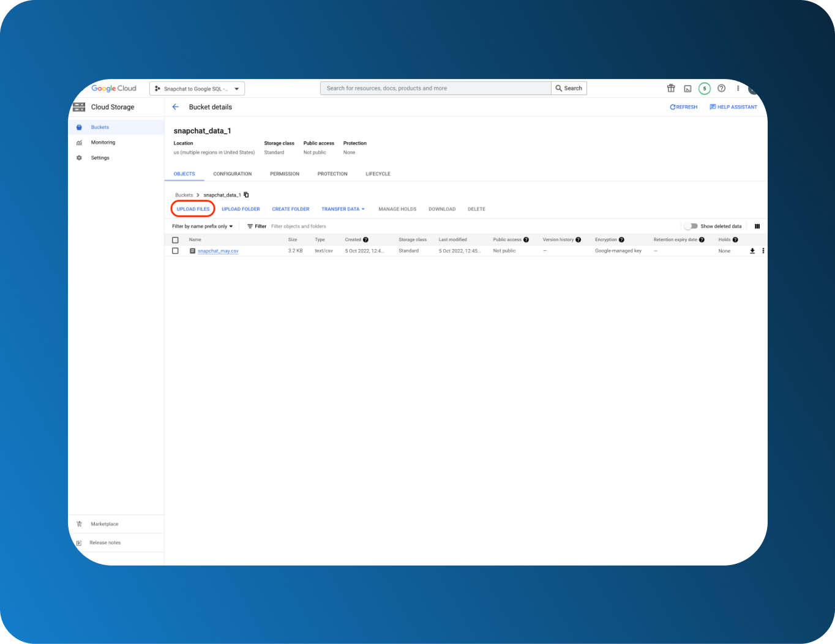Click the file icon beside snapchat_may.csv
This screenshot has height=644, width=835.
point(192,251)
